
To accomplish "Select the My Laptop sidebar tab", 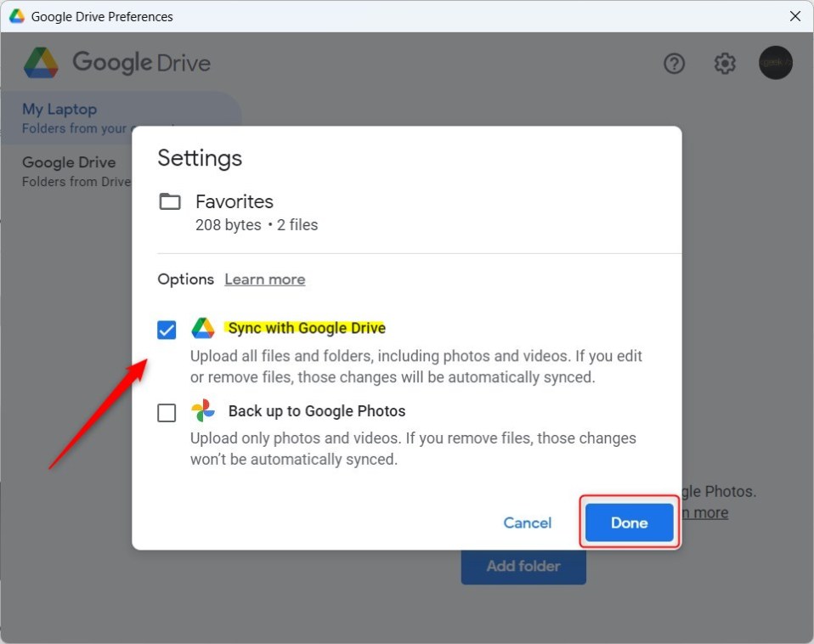I will tap(59, 110).
